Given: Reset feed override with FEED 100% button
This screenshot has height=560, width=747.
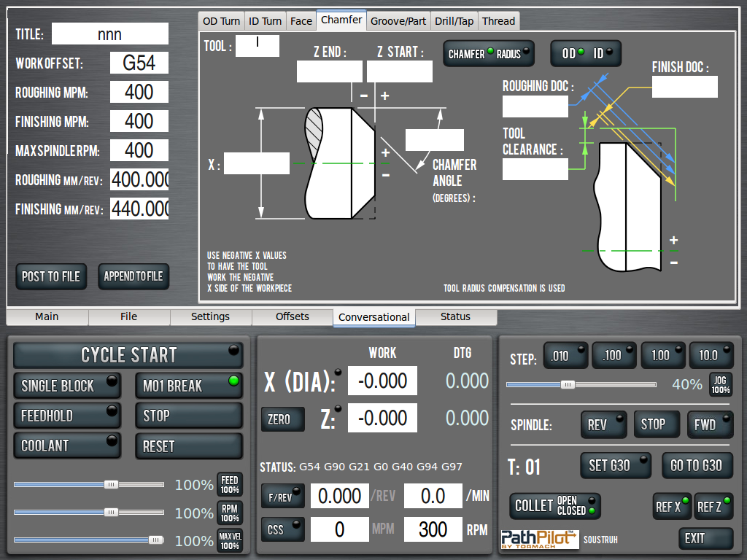Looking at the screenshot, I should (230, 485).
